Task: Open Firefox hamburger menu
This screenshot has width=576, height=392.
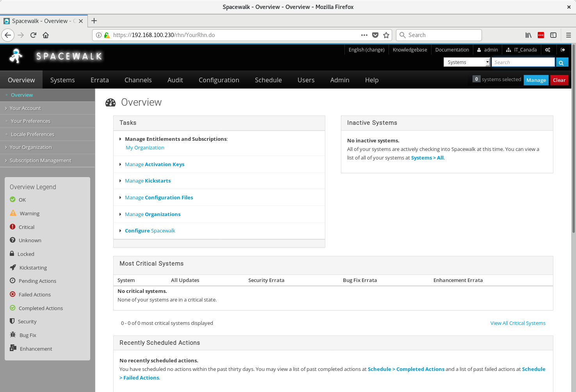Action: 569,35
